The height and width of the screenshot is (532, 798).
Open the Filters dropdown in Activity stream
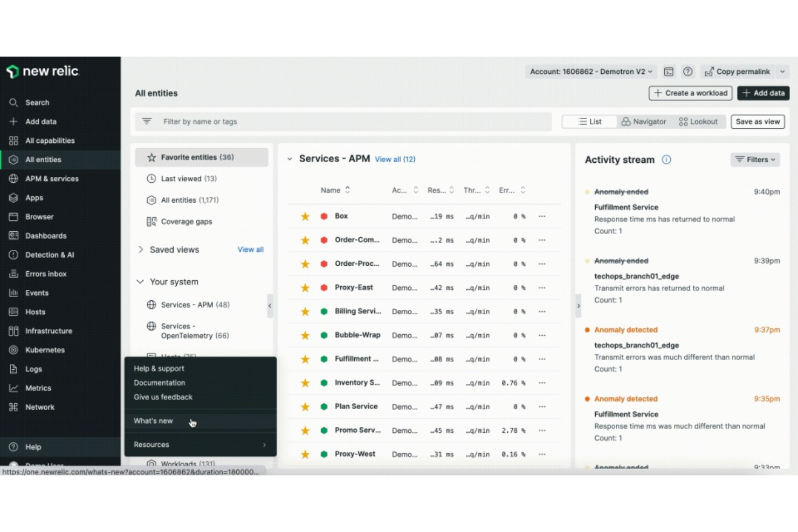[x=755, y=160]
